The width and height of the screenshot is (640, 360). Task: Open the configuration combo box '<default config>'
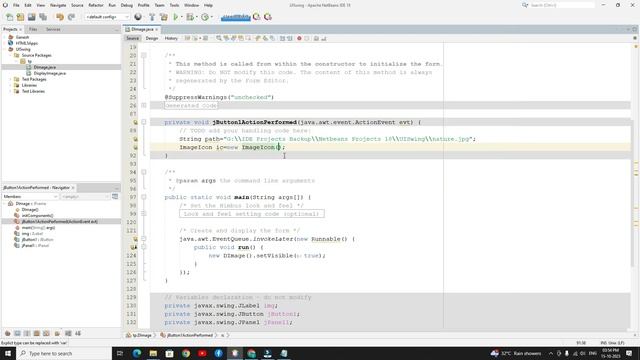tap(107, 17)
